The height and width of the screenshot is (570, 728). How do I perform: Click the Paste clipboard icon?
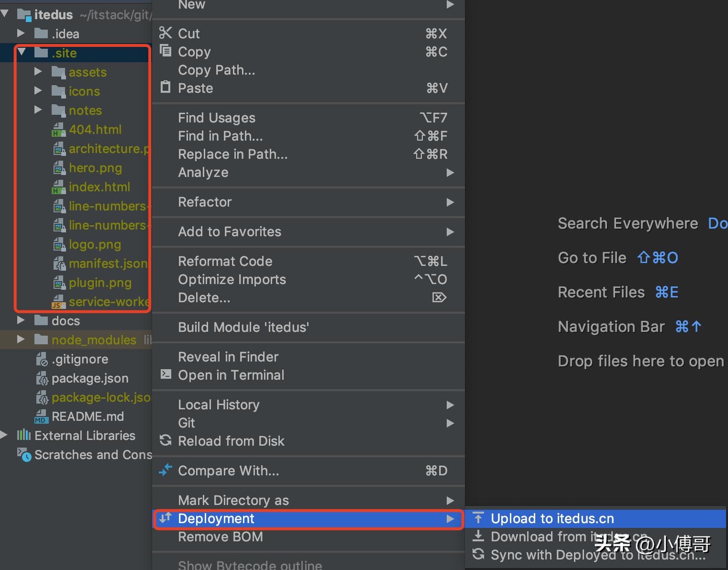(165, 87)
